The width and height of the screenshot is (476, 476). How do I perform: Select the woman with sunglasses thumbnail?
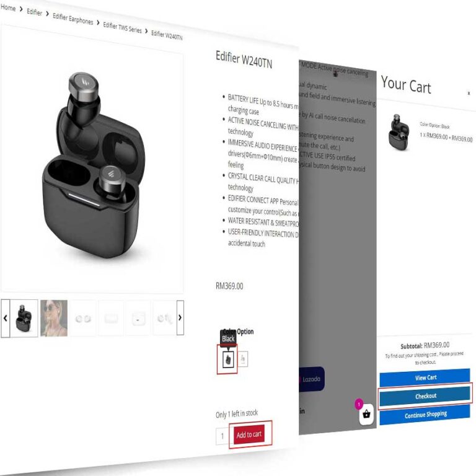click(54, 318)
